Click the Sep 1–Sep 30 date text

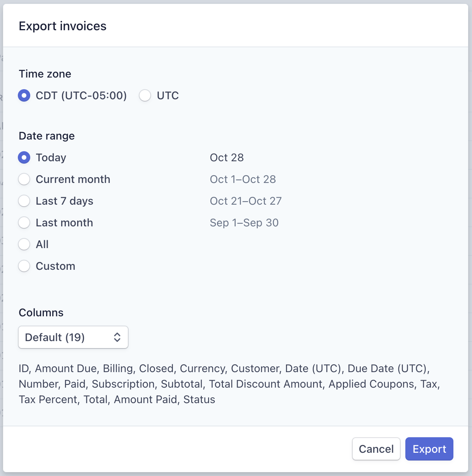point(244,222)
